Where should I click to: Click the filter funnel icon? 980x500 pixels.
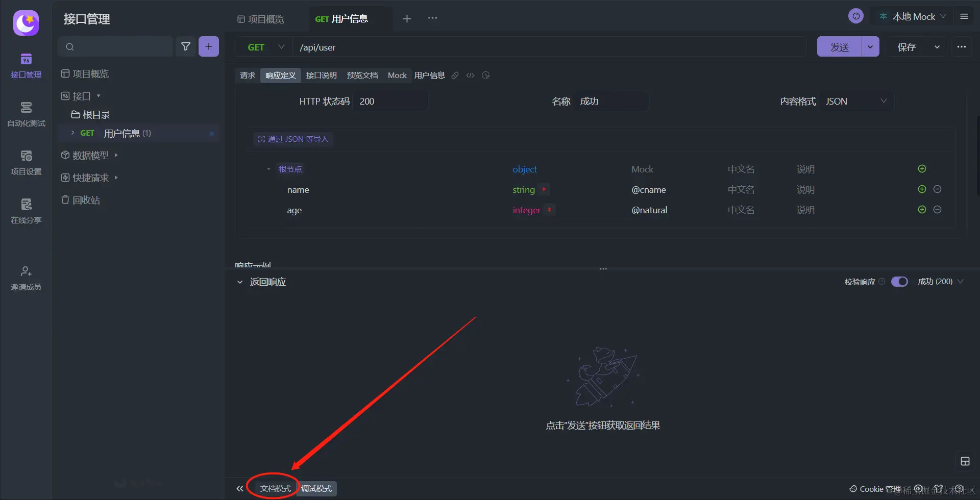pos(186,46)
